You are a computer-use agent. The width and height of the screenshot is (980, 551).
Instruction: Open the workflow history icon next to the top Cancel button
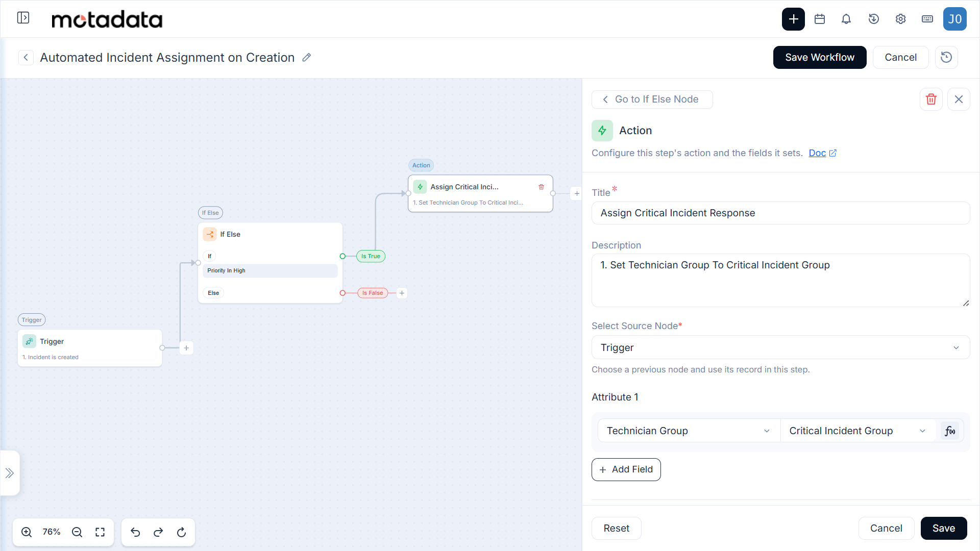pyautogui.click(x=946, y=57)
